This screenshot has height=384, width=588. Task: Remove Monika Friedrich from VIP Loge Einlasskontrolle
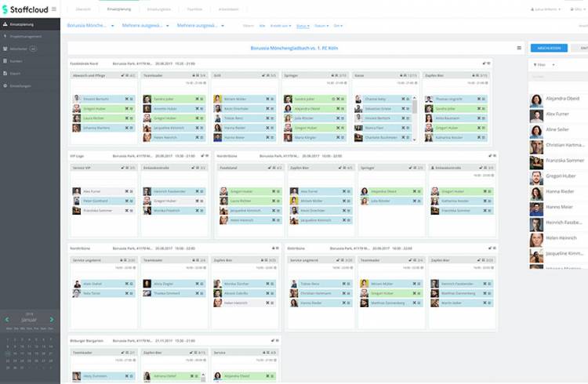197,211
